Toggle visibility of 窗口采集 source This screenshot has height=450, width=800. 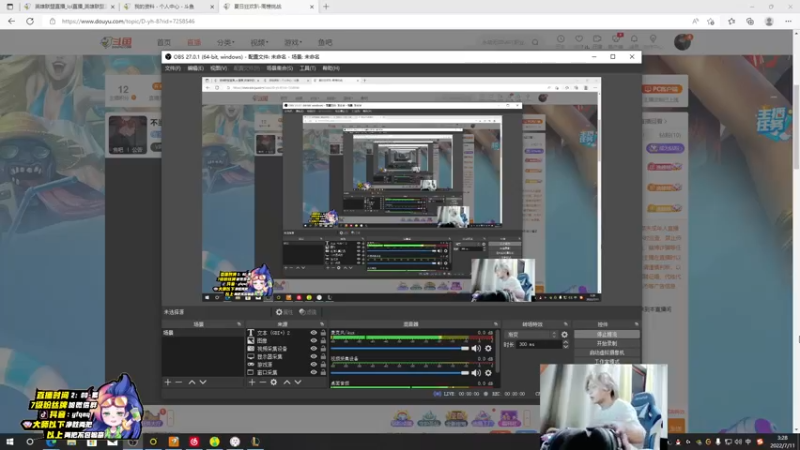pyautogui.click(x=314, y=372)
